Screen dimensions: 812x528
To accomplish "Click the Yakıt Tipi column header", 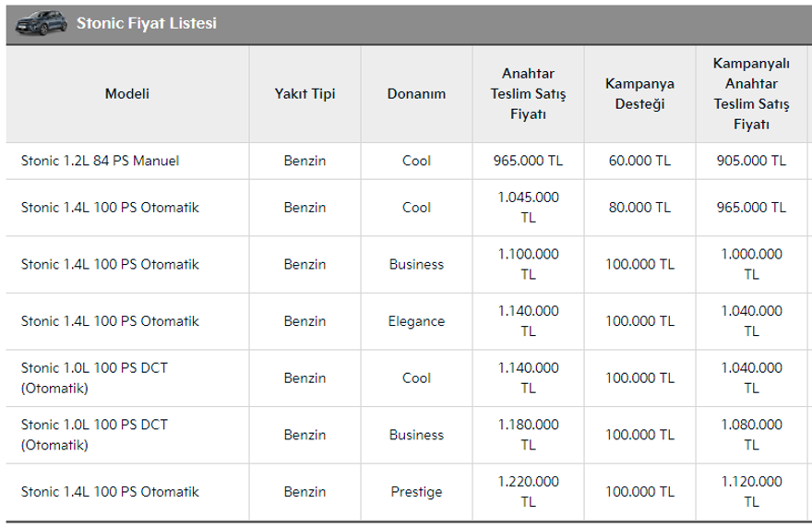I will click(304, 93).
